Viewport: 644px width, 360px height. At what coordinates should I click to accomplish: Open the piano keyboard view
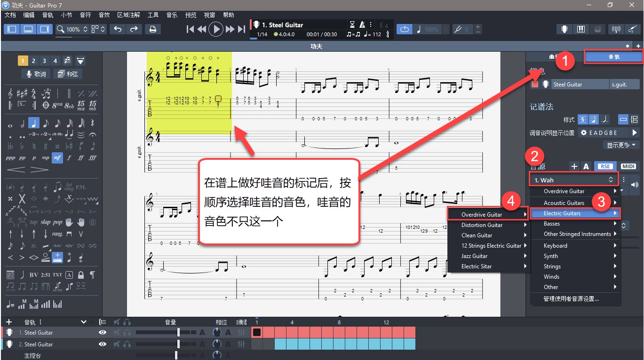(581, 29)
